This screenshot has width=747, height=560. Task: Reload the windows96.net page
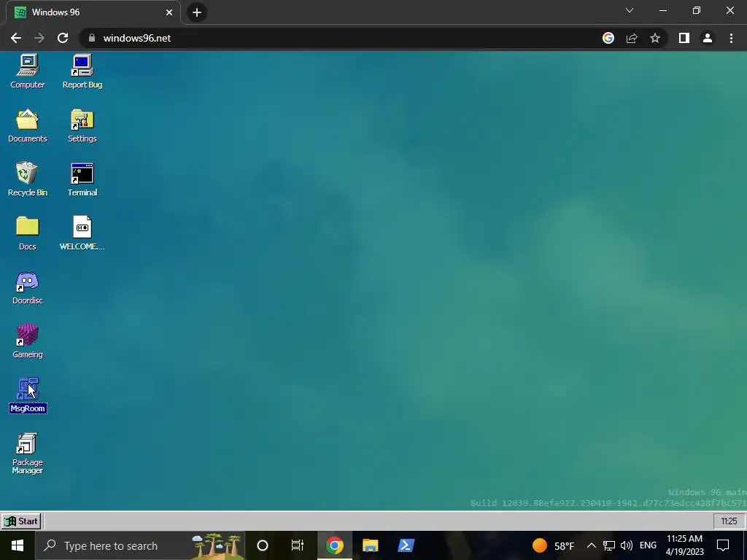tap(63, 38)
